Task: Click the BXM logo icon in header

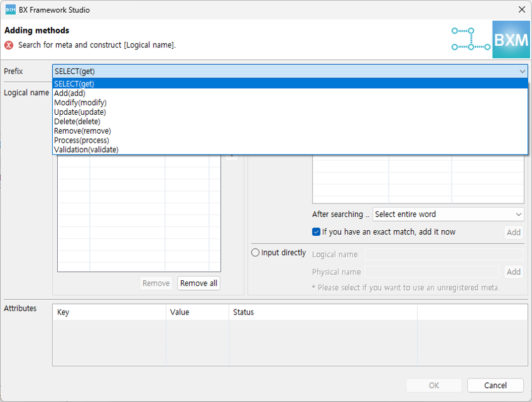Action: (510, 39)
